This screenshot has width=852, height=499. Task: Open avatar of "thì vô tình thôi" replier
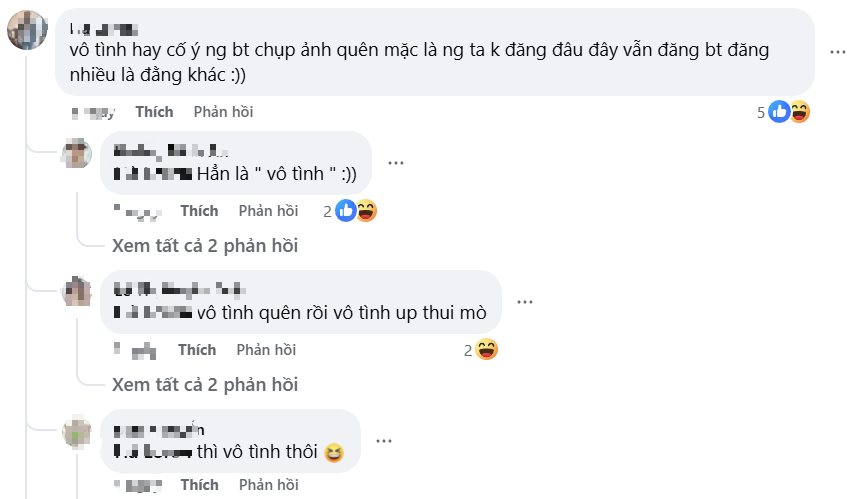pos(77,432)
